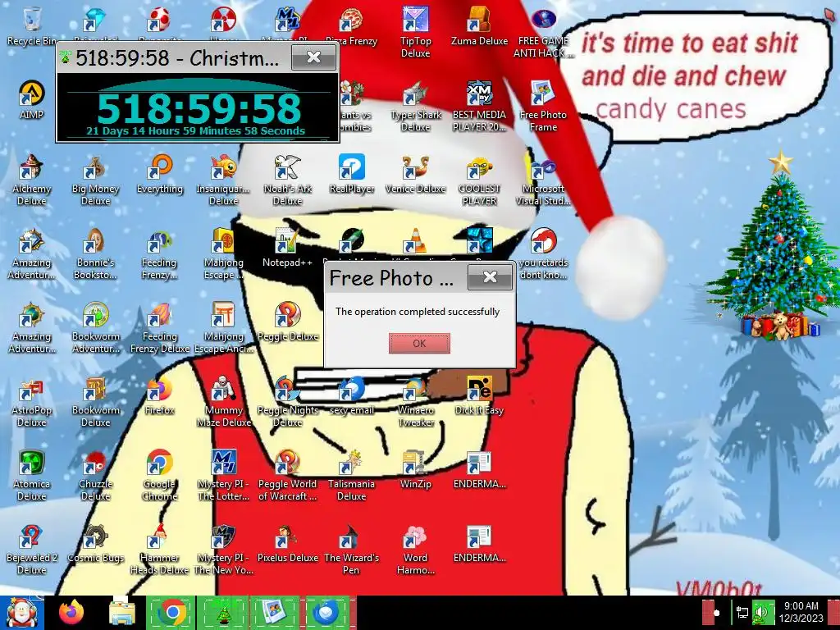This screenshot has height=630, width=840.
Task: Switch to Christmas countdown taskbar button
Action: (x=223, y=613)
